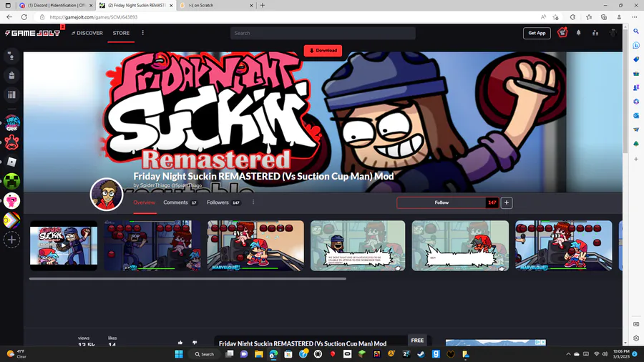Add game to collection with plus button

pyautogui.click(x=507, y=202)
